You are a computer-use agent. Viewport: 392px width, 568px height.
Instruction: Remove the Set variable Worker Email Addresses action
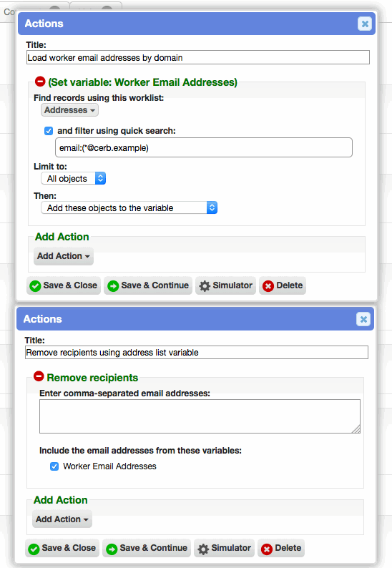pos(40,82)
